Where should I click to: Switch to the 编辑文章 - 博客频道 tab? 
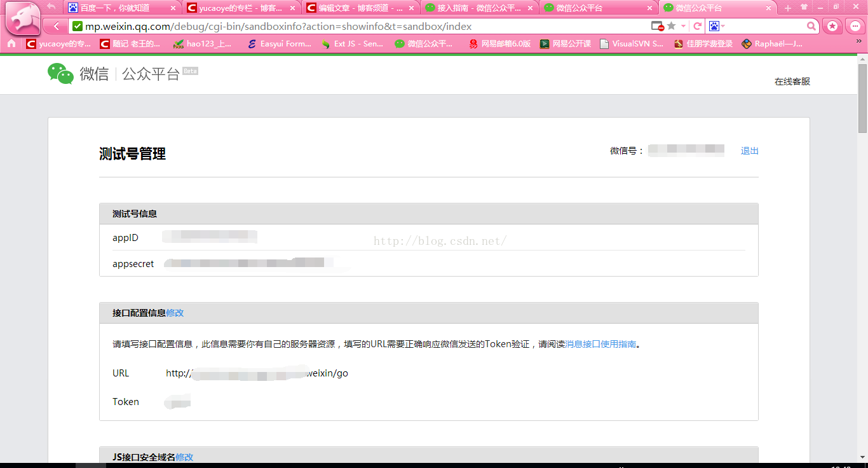point(360,8)
